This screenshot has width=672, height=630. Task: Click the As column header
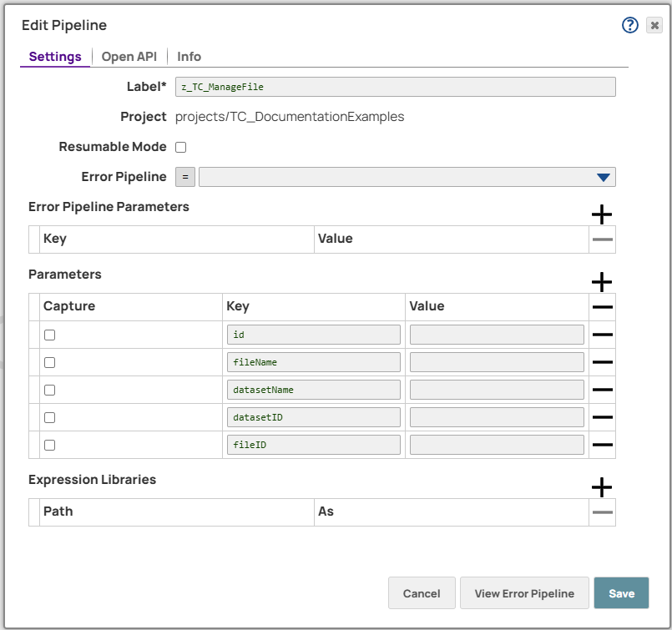click(326, 512)
